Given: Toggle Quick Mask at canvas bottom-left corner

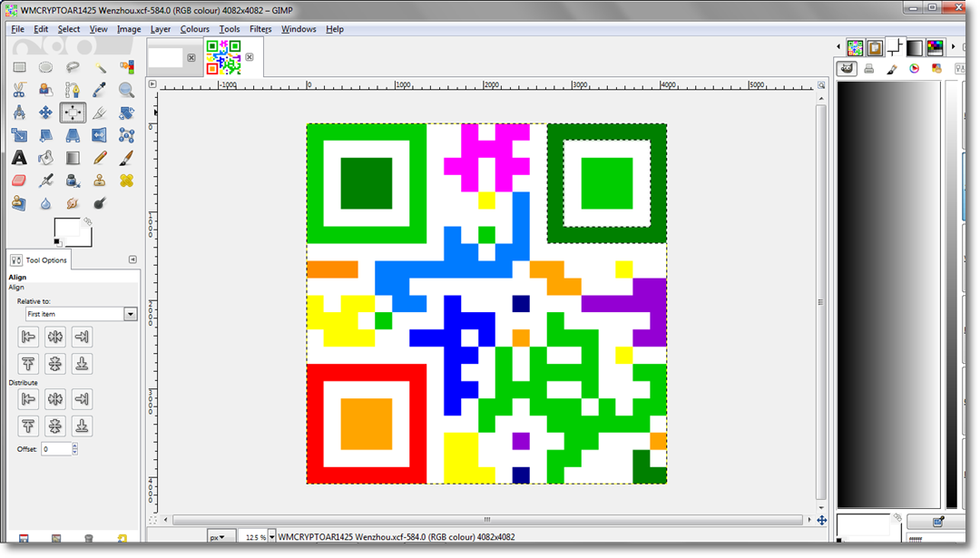Looking at the screenshot, I should pyautogui.click(x=152, y=519).
